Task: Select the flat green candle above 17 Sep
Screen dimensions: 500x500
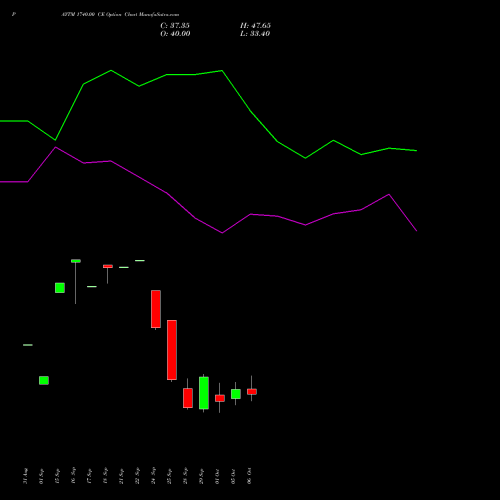Action: click(92, 287)
